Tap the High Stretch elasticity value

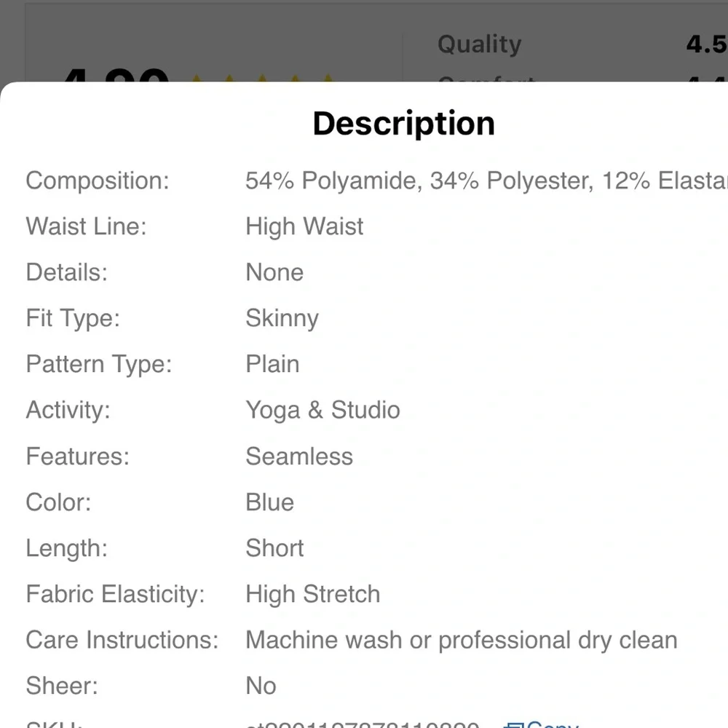click(312, 594)
